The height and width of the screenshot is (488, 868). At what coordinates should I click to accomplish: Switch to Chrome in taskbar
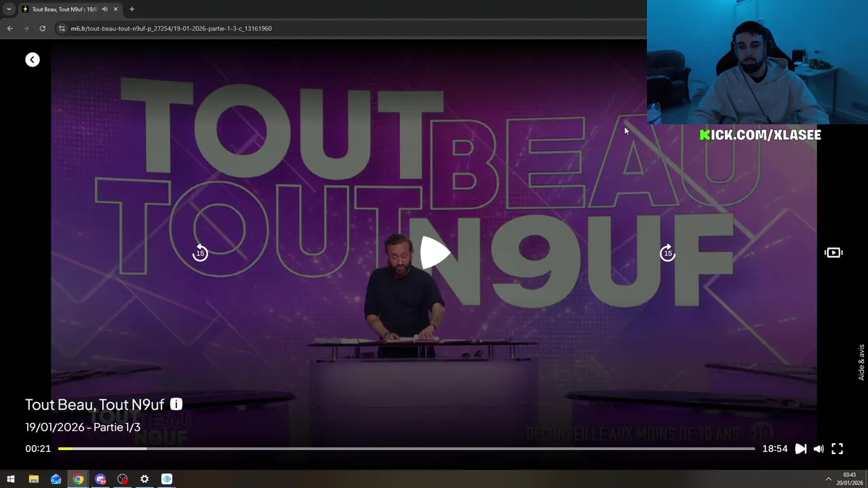point(78,479)
